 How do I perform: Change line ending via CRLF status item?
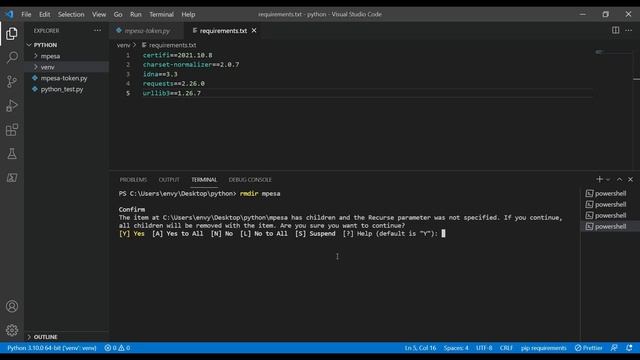(x=506, y=348)
